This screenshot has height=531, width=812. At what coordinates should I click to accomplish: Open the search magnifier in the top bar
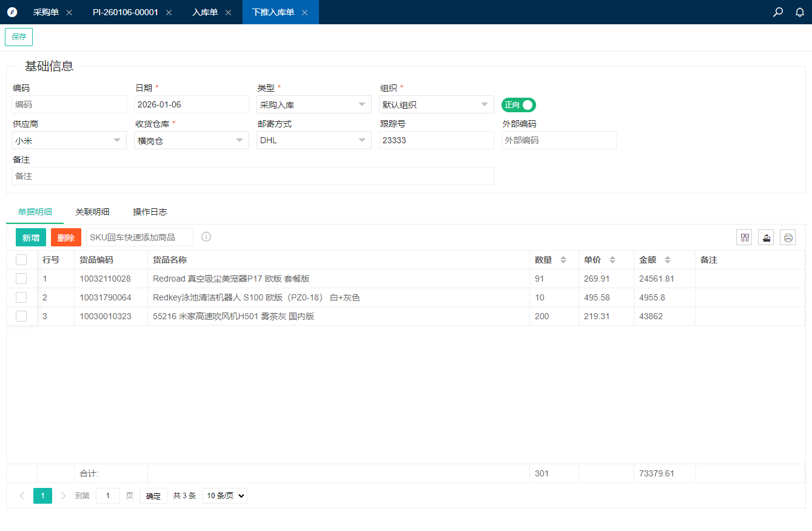[x=778, y=12]
